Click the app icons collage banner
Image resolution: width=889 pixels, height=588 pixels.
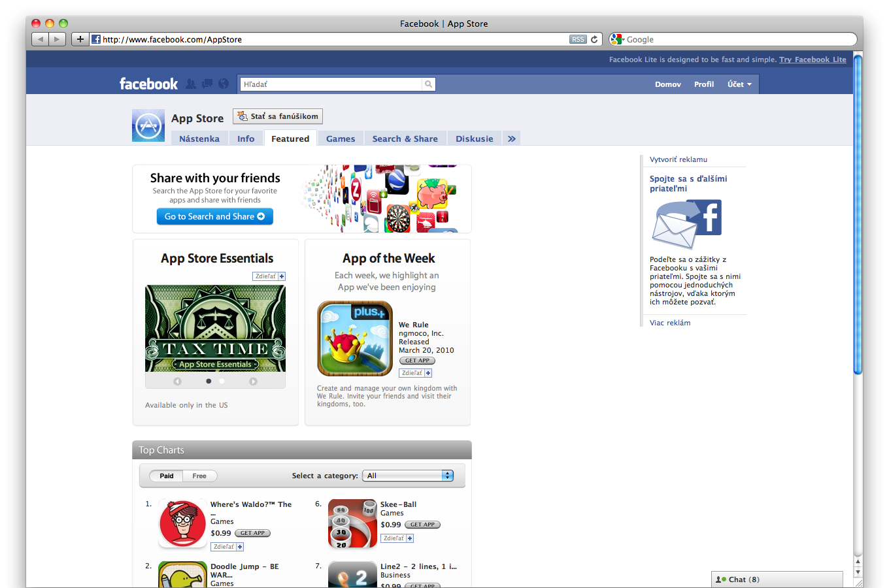point(386,199)
